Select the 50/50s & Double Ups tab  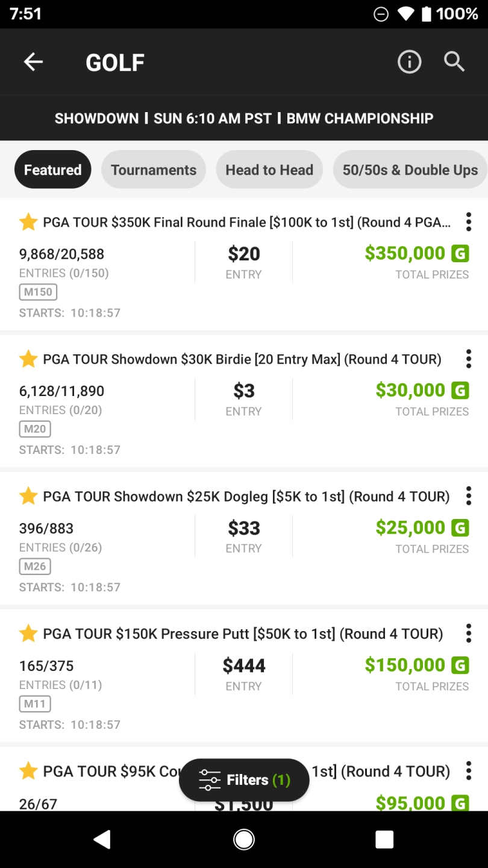pyautogui.click(x=410, y=170)
